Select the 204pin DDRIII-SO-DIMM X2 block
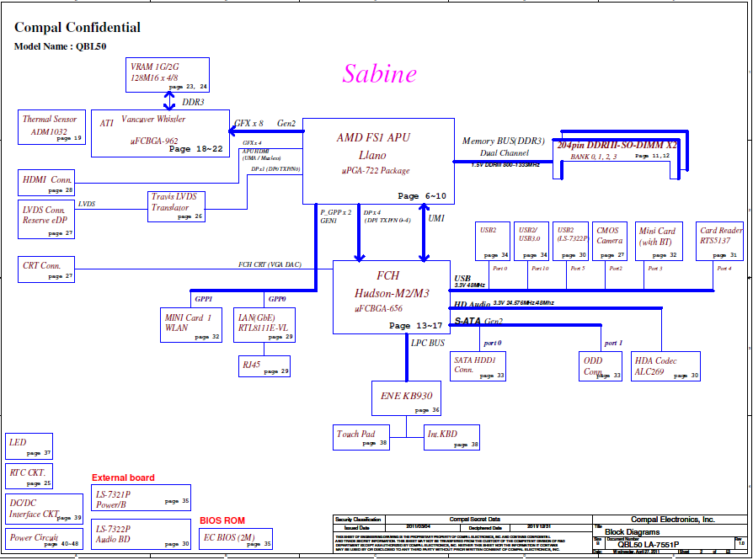753x560 pixels. (621, 154)
